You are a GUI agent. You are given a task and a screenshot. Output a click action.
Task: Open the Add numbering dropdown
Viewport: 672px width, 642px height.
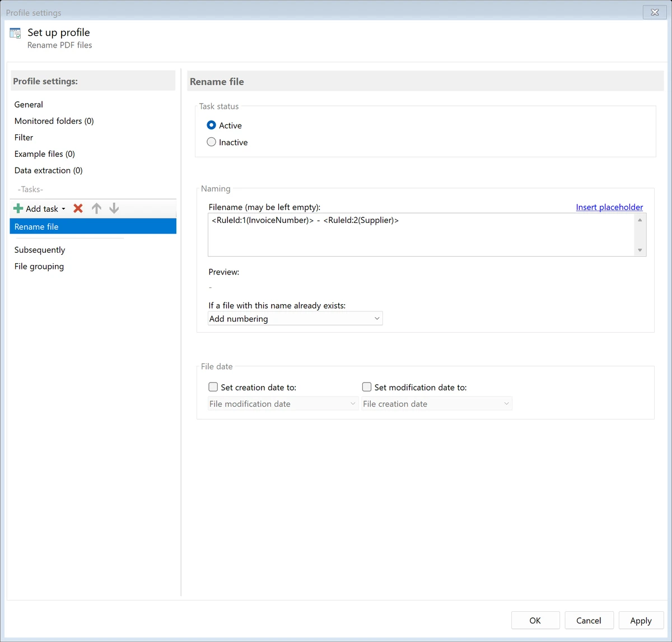(x=295, y=319)
